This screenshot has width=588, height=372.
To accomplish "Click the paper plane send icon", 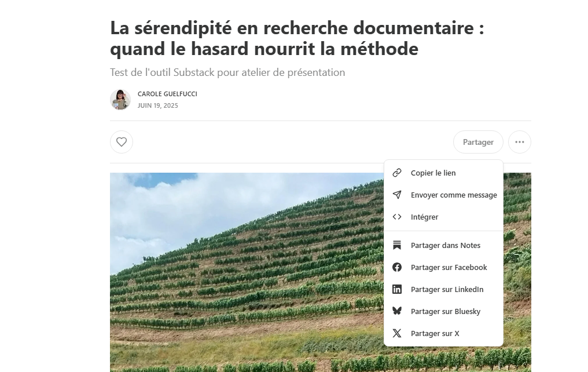I will point(397,195).
